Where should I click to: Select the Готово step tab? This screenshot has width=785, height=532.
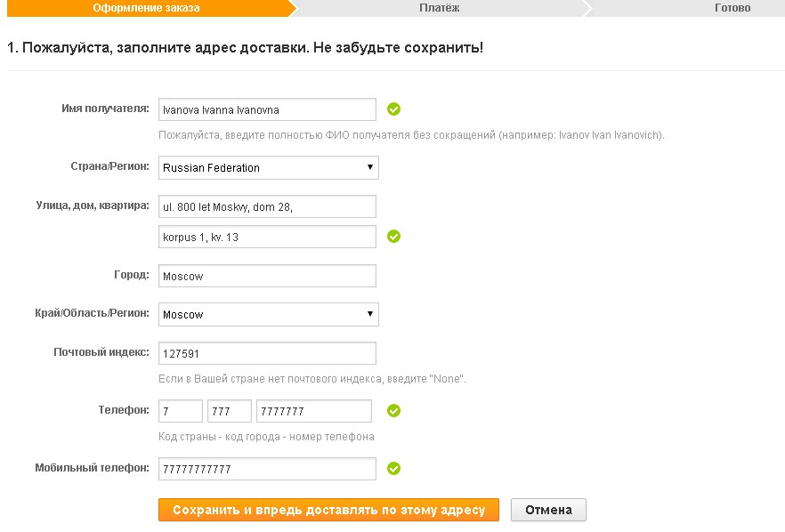(x=732, y=8)
